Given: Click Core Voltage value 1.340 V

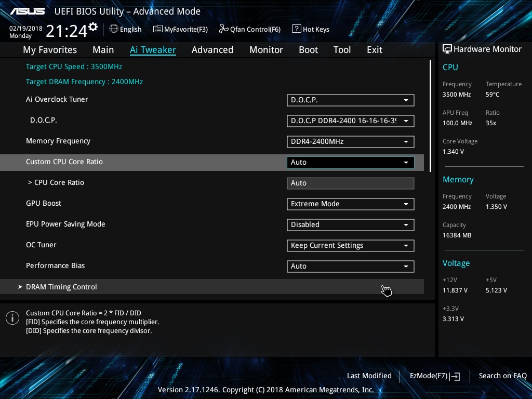Looking at the screenshot, I should coord(453,152).
